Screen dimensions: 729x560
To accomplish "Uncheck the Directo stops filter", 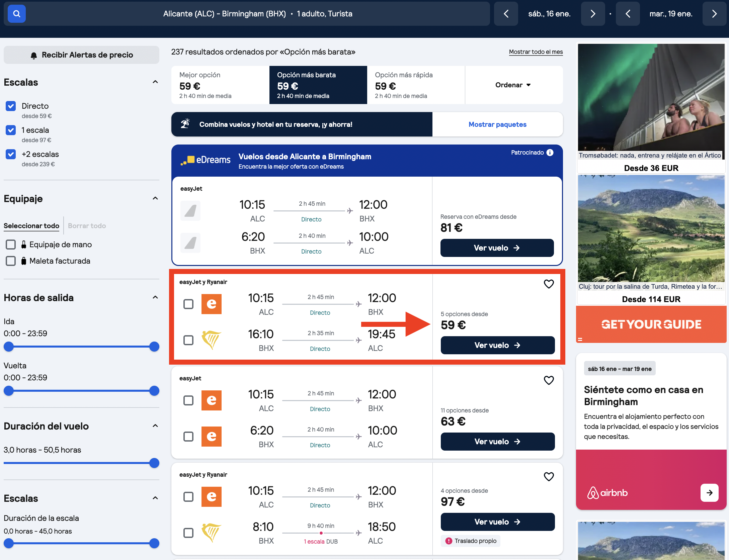I will pos(11,106).
